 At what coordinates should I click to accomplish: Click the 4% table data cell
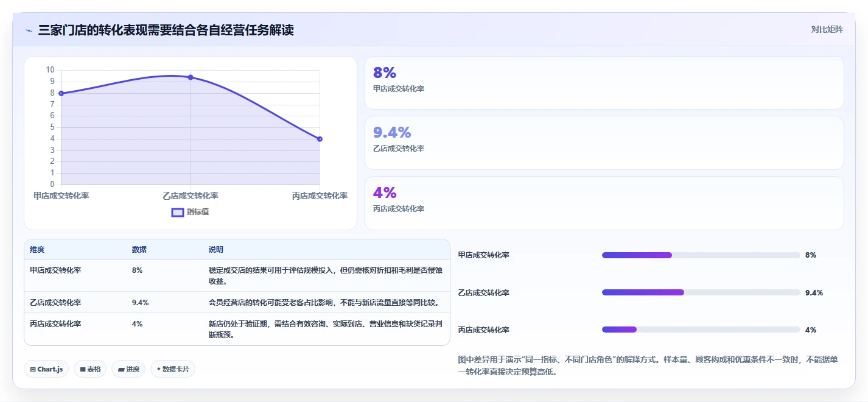(x=137, y=323)
